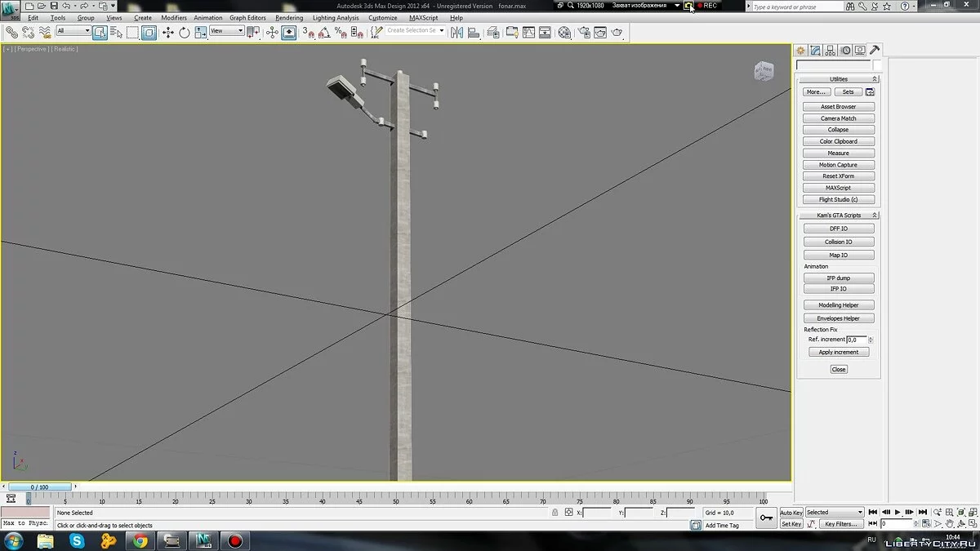Image resolution: width=980 pixels, height=551 pixels.
Task: Select the Move transform tool
Action: [x=168, y=33]
